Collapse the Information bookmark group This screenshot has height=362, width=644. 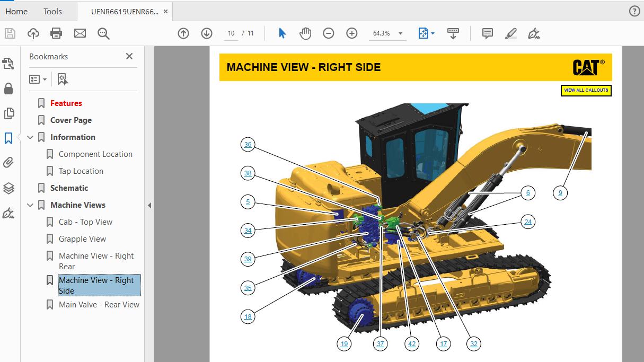tap(30, 137)
